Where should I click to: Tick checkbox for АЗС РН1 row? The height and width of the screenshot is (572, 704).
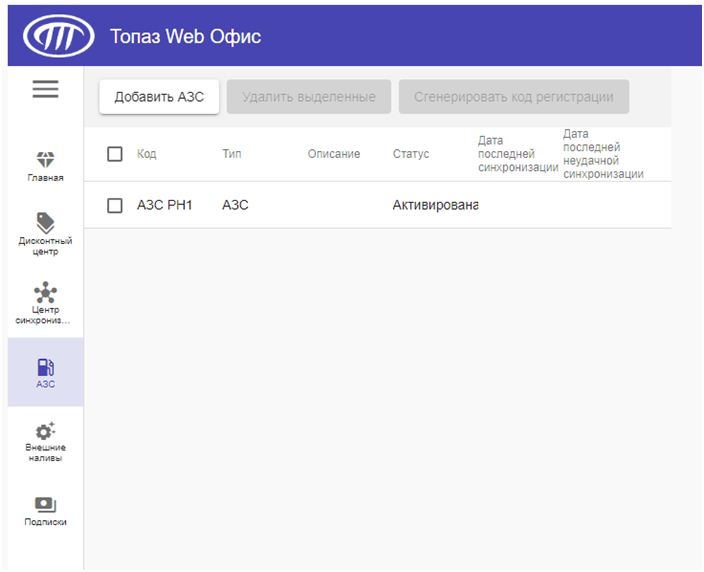pos(115,206)
